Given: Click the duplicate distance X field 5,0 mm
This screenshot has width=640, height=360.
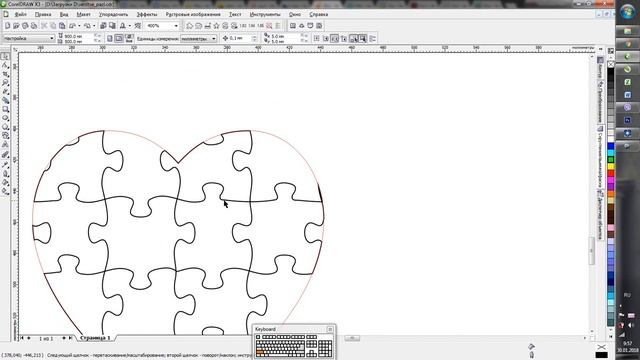Looking at the screenshot, I should click(x=284, y=36).
